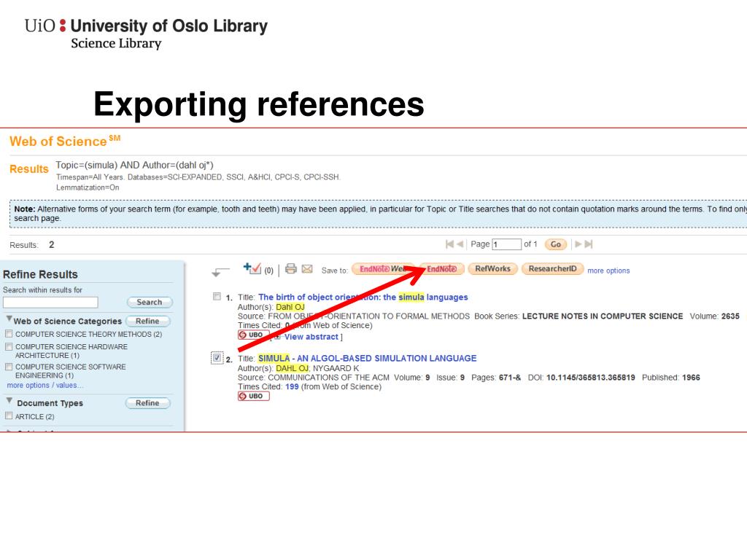Click the Page number input field
Image resolution: width=747 pixels, height=560 pixels.
coord(506,244)
